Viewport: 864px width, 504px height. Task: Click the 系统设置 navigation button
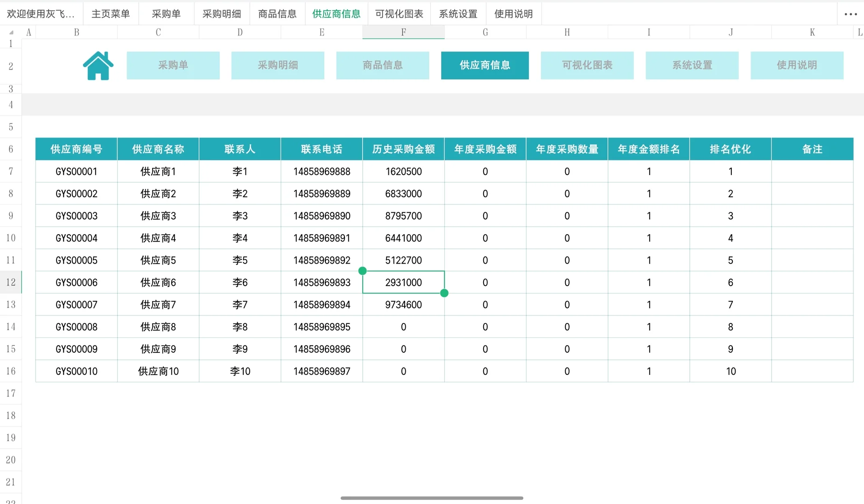[x=692, y=65]
